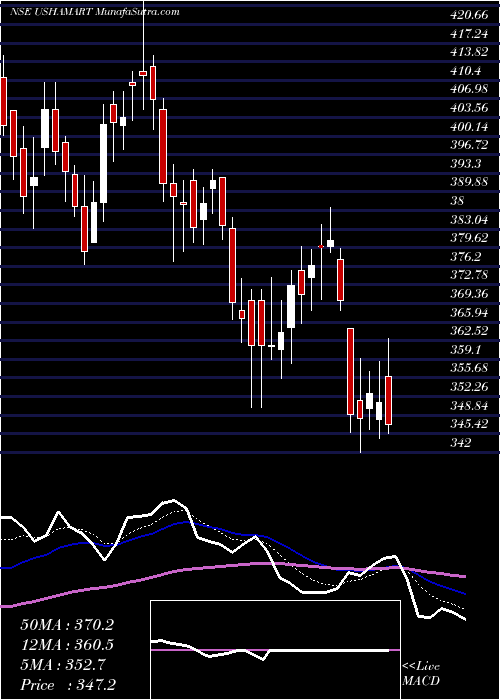Click the tall white candle reaching 400.14
500x700 pixels.
[x=104, y=163]
